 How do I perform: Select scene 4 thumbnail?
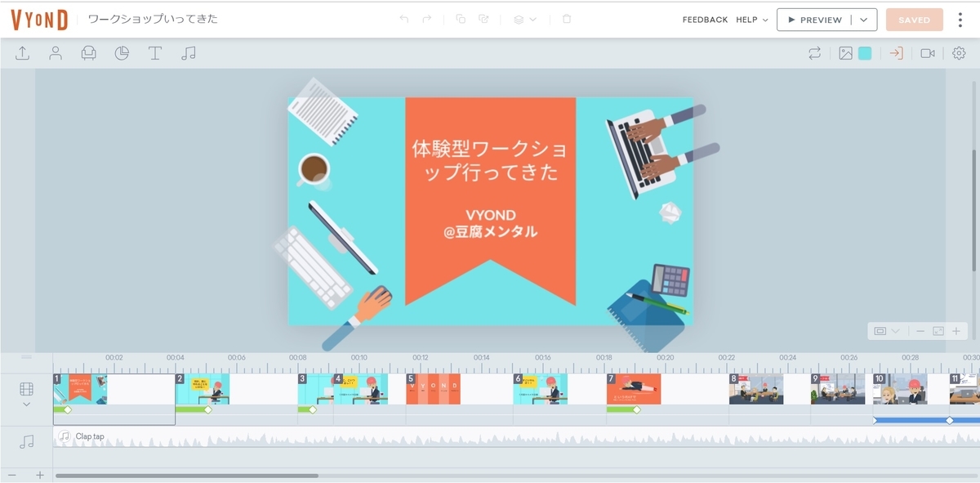pos(361,389)
